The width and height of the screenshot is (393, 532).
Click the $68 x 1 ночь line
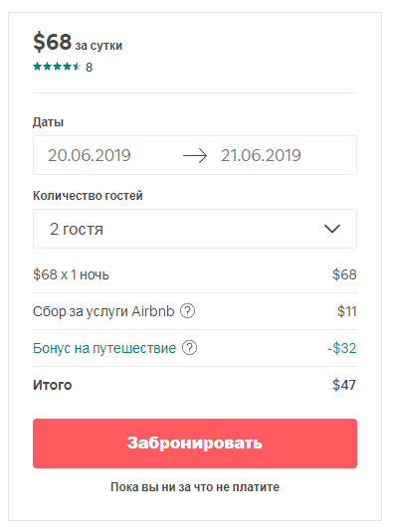click(71, 274)
